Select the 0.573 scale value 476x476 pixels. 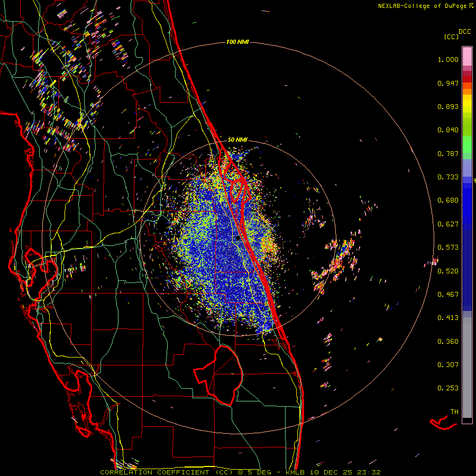point(448,248)
